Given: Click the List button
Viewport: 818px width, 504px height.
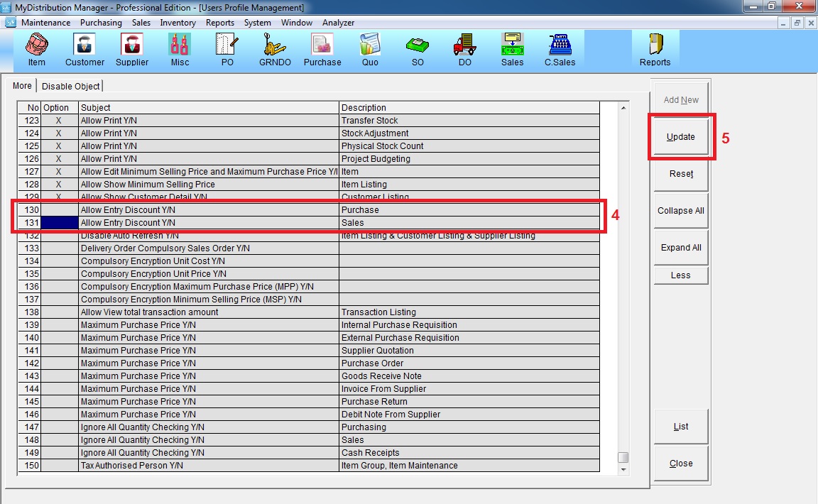Looking at the screenshot, I should point(680,427).
